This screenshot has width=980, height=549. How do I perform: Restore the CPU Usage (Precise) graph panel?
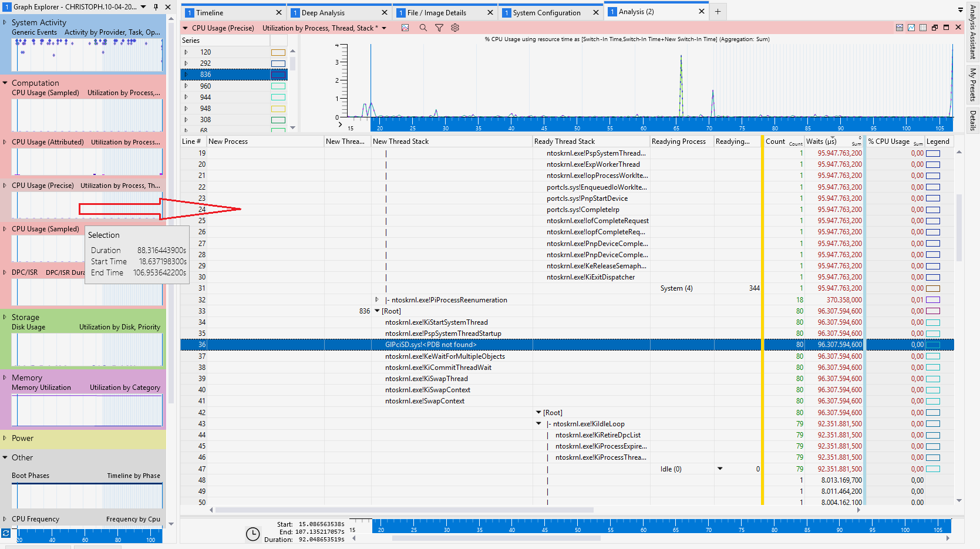coord(935,28)
